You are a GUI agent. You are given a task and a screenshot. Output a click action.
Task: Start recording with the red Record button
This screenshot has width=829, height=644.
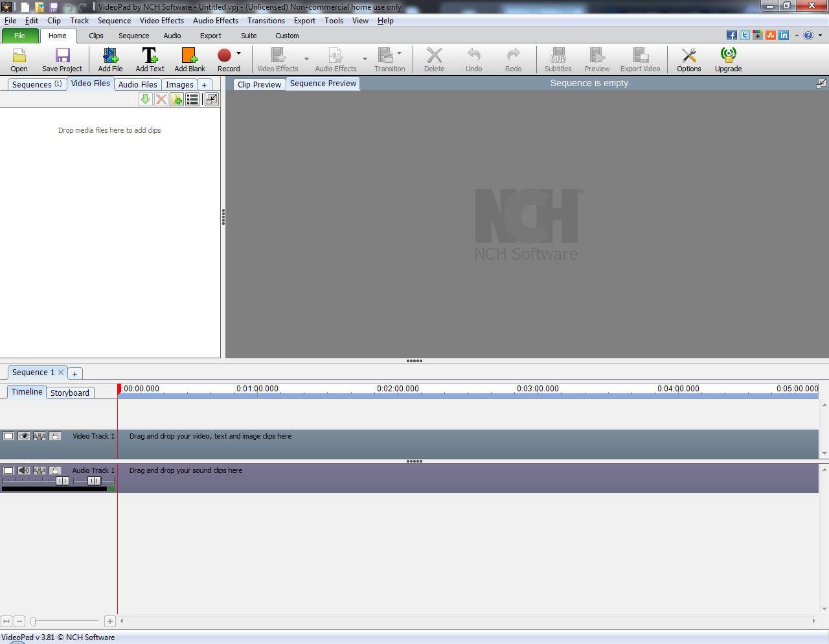(225, 56)
